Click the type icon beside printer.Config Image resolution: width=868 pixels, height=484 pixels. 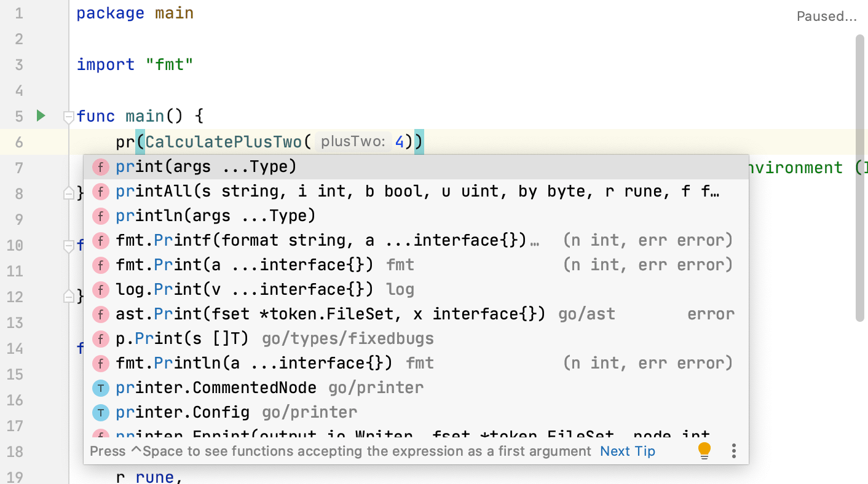pyautogui.click(x=100, y=412)
